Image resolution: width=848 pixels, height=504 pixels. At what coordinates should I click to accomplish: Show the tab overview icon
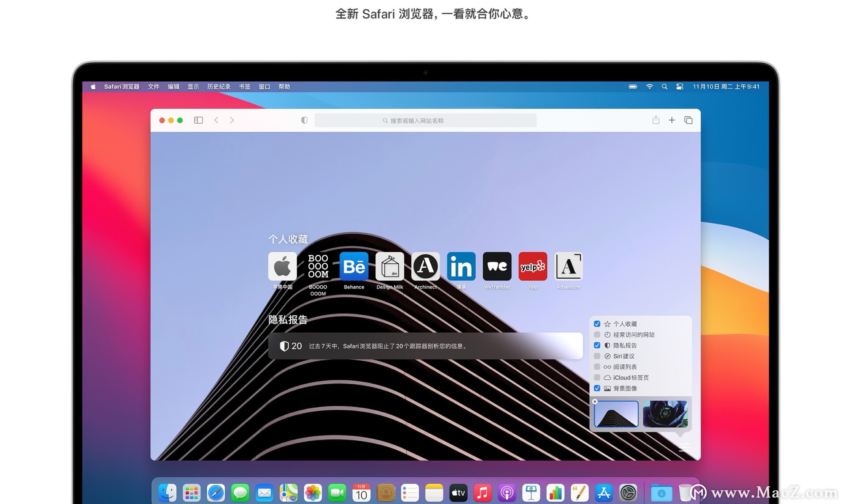[x=688, y=120]
